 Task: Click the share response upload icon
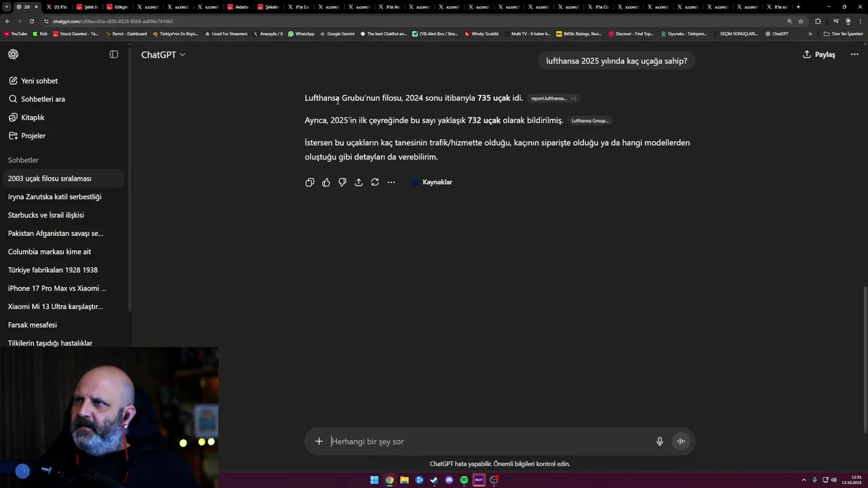tap(359, 182)
